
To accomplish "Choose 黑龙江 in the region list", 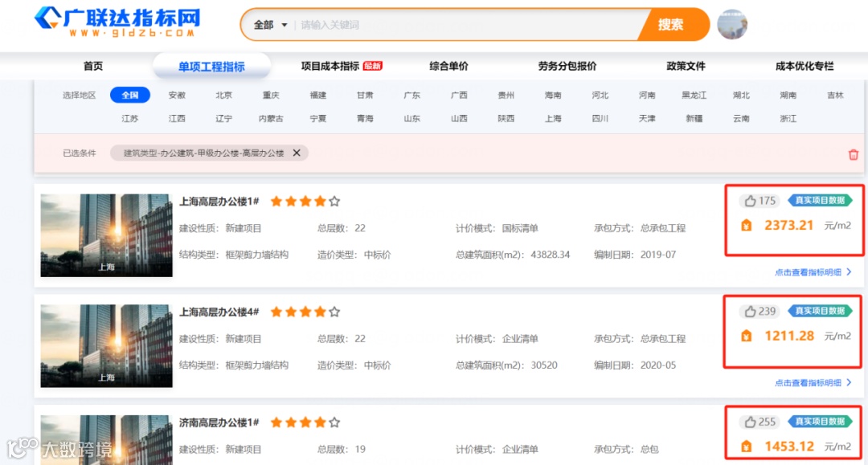I will [694, 95].
